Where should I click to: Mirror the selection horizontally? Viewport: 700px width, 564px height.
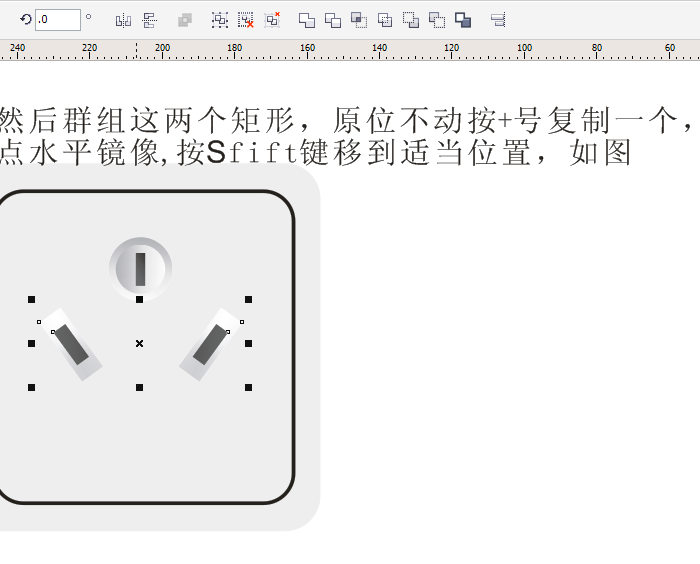coord(123,20)
